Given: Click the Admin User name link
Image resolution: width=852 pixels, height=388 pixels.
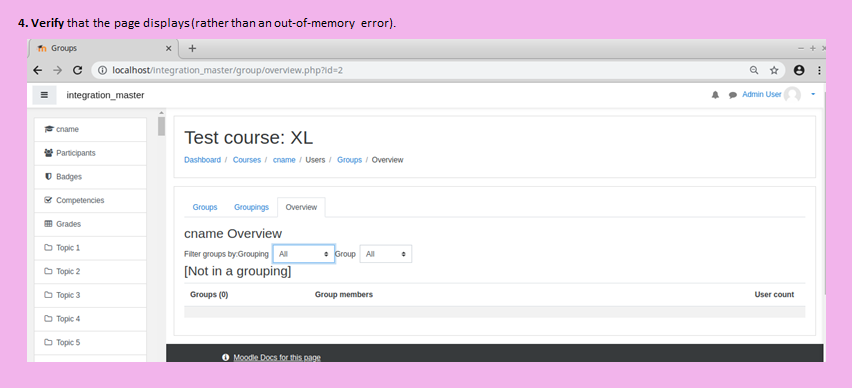Looking at the screenshot, I should pyautogui.click(x=762, y=95).
